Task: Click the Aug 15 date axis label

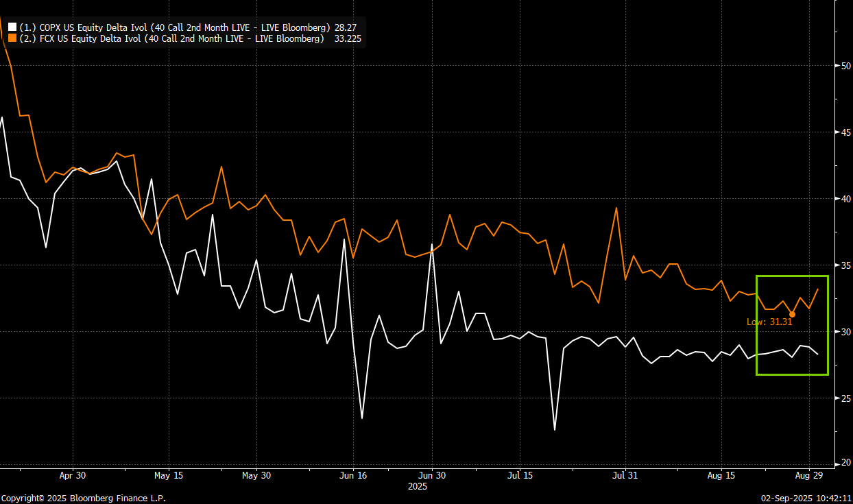Action: [721, 475]
